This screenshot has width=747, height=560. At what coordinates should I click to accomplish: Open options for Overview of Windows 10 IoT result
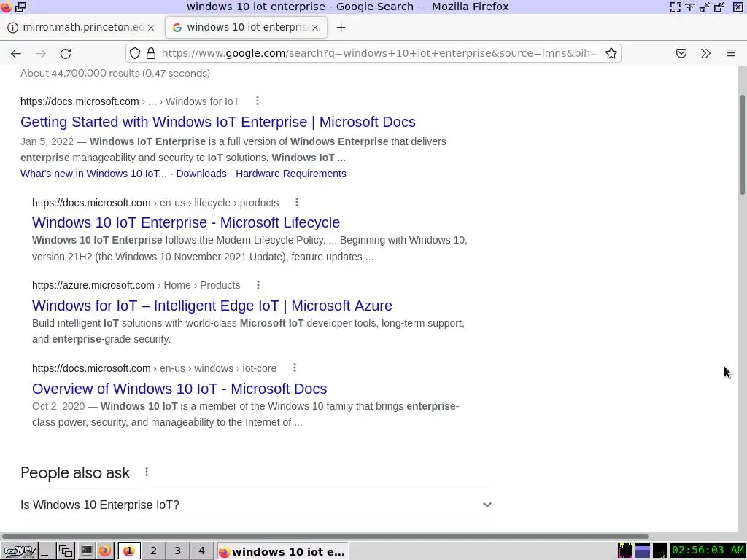pos(295,367)
